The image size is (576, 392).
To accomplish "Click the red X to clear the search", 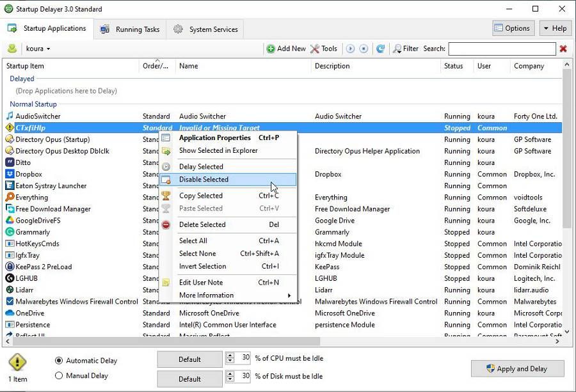I will (562, 48).
